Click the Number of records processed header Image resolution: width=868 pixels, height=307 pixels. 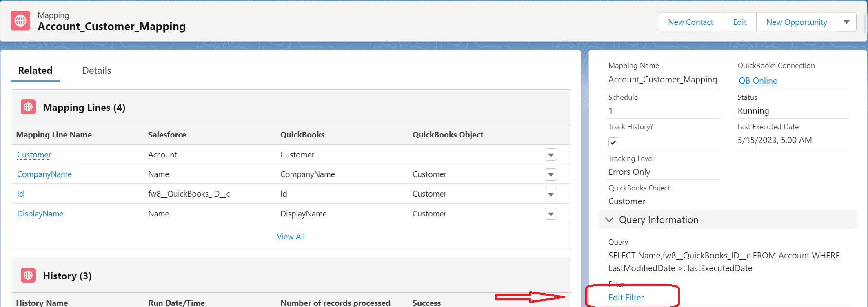click(335, 303)
